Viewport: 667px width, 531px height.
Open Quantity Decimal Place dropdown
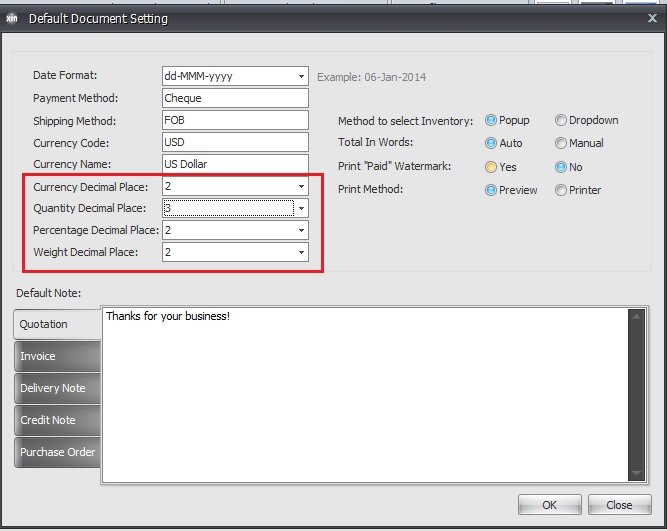tap(301, 208)
